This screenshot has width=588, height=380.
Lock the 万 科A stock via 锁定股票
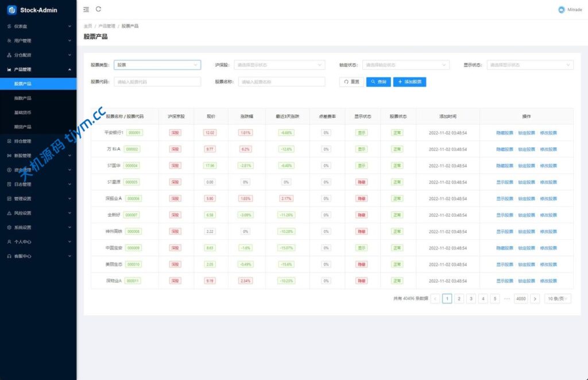coord(527,149)
